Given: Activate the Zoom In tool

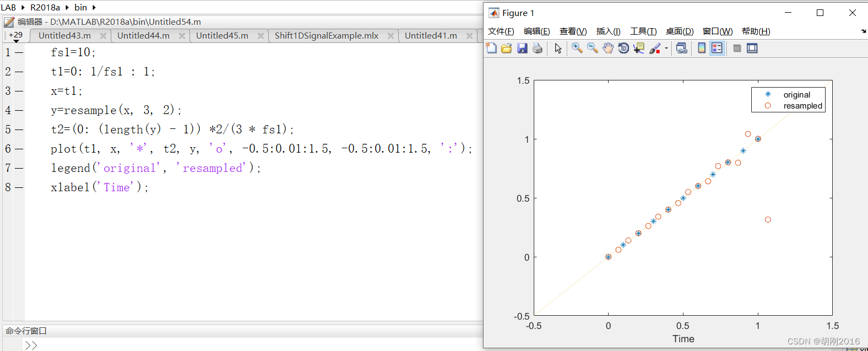Looking at the screenshot, I should pyautogui.click(x=577, y=48).
